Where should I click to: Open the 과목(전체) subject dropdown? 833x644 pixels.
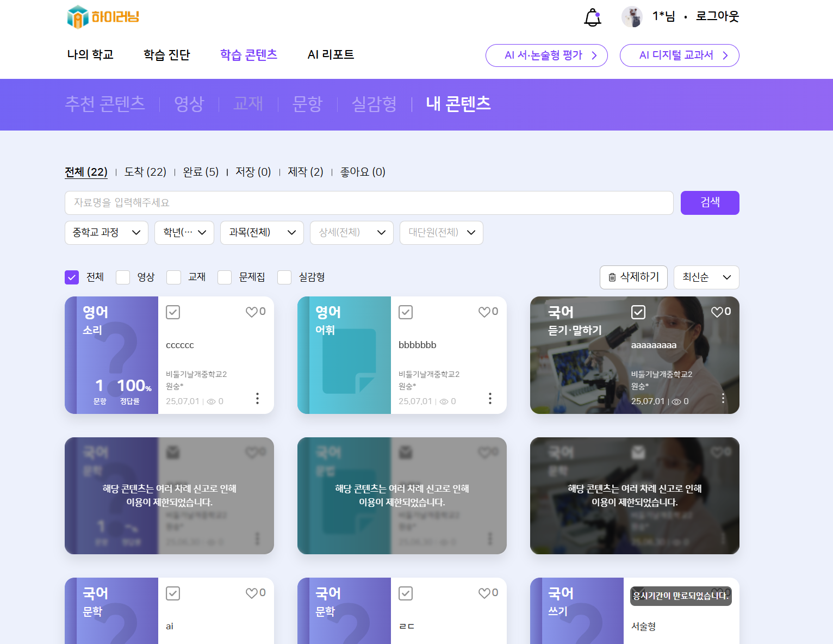[x=262, y=233]
